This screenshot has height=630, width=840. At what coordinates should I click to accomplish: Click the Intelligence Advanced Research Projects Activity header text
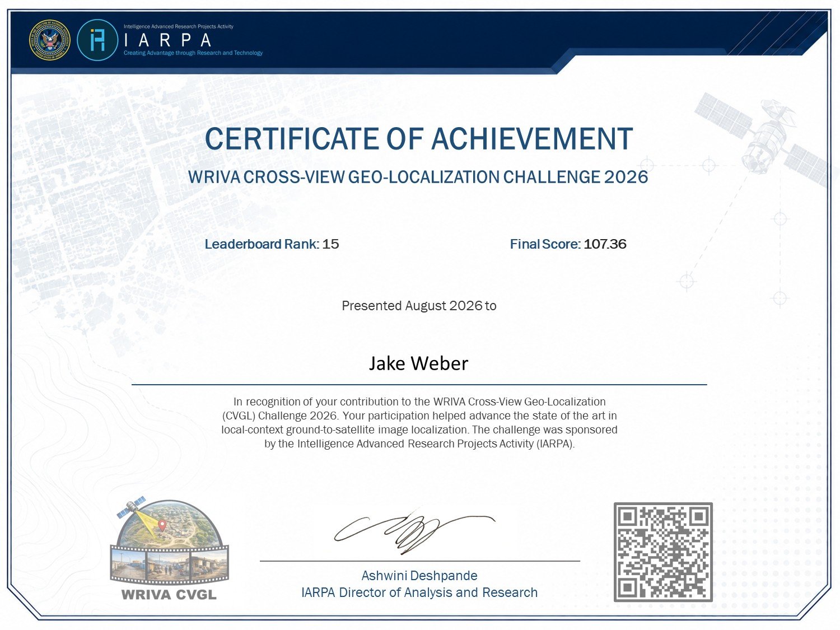click(x=179, y=26)
